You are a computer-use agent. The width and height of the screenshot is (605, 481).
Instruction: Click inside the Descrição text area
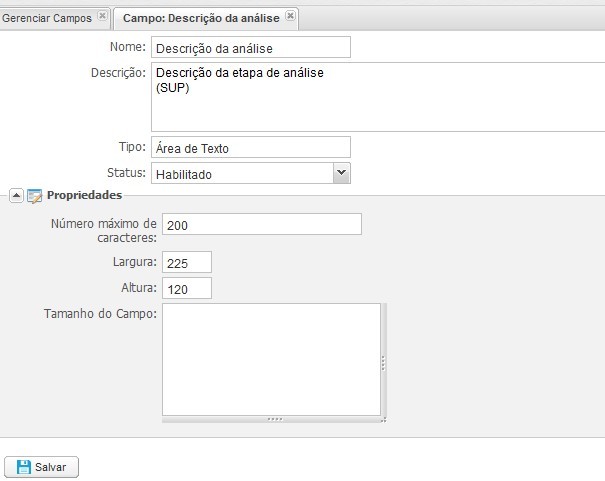[x=378, y=97]
